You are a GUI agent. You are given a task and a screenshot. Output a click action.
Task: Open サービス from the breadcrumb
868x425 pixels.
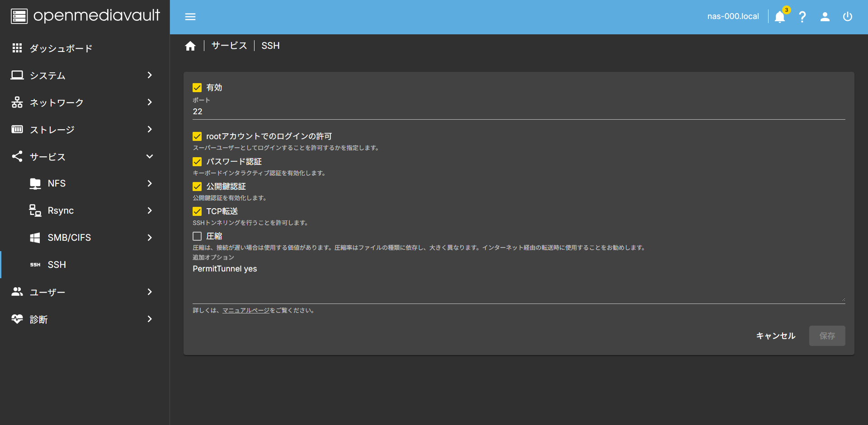(x=229, y=45)
